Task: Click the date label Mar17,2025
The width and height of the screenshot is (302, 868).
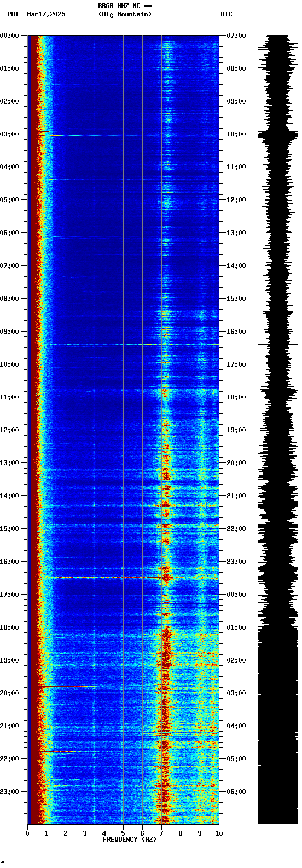Action: point(46,14)
